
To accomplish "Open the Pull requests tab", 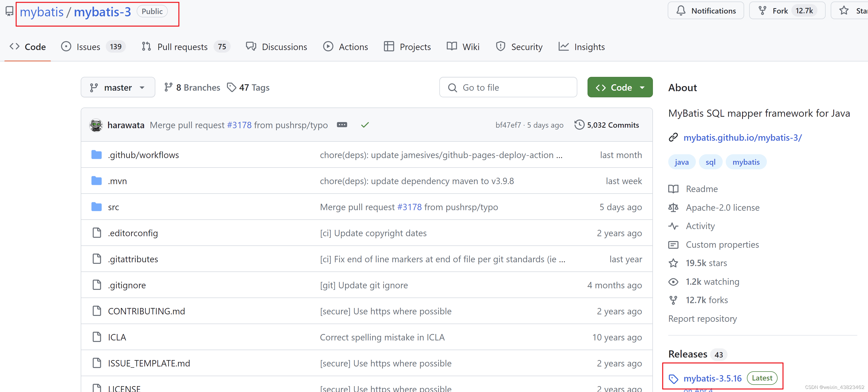I will coord(186,47).
